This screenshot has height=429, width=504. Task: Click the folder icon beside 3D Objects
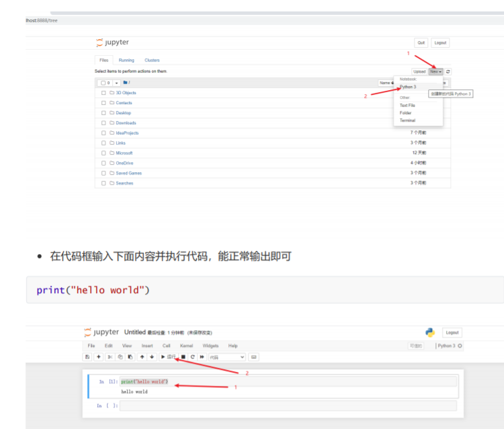tap(112, 93)
